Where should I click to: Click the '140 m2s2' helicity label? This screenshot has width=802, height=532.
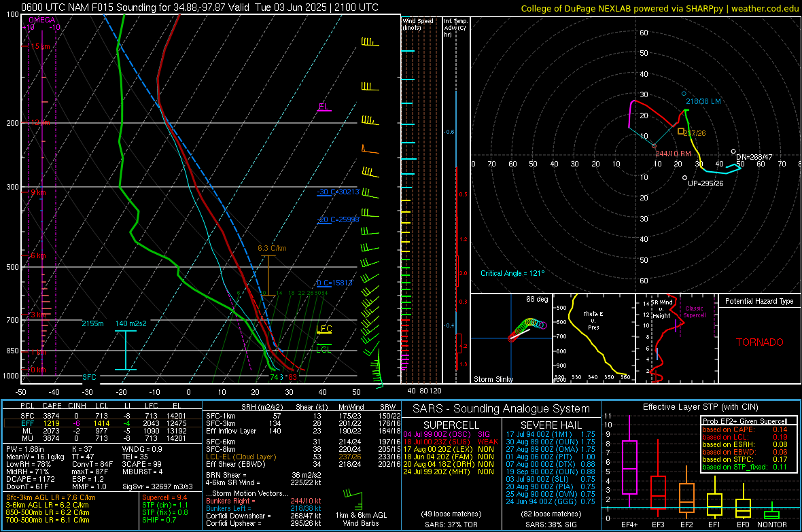click(131, 323)
